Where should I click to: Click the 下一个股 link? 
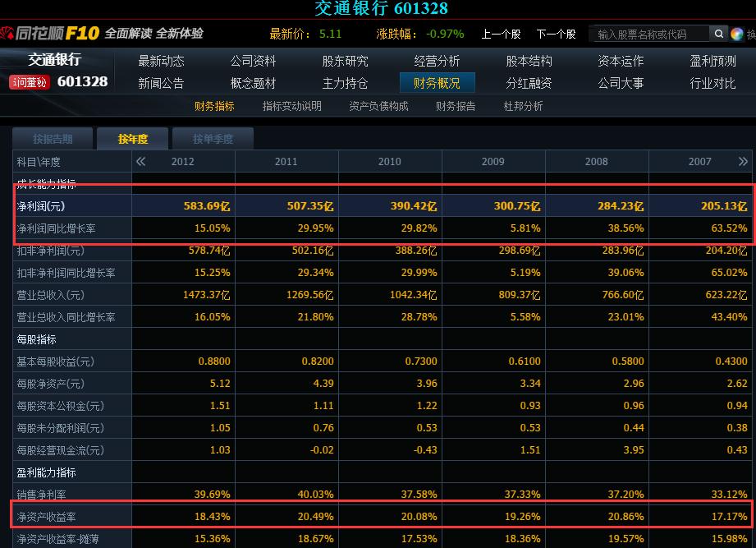(x=559, y=34)
